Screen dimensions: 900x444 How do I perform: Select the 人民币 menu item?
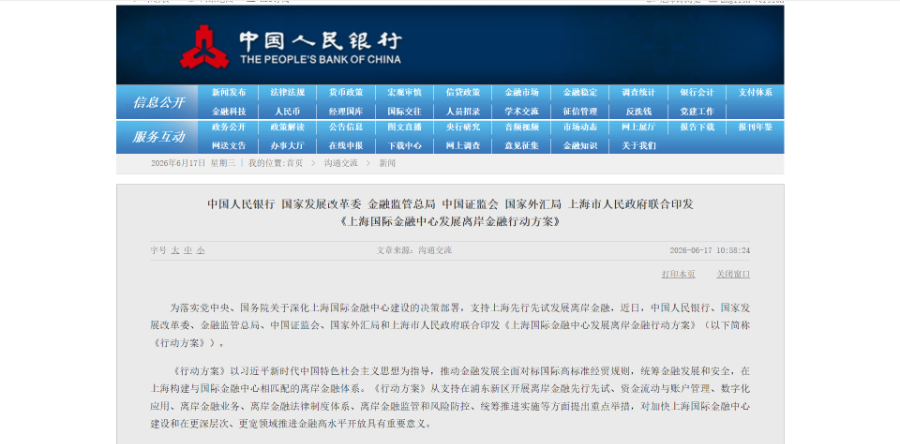[x=287, y=111]
